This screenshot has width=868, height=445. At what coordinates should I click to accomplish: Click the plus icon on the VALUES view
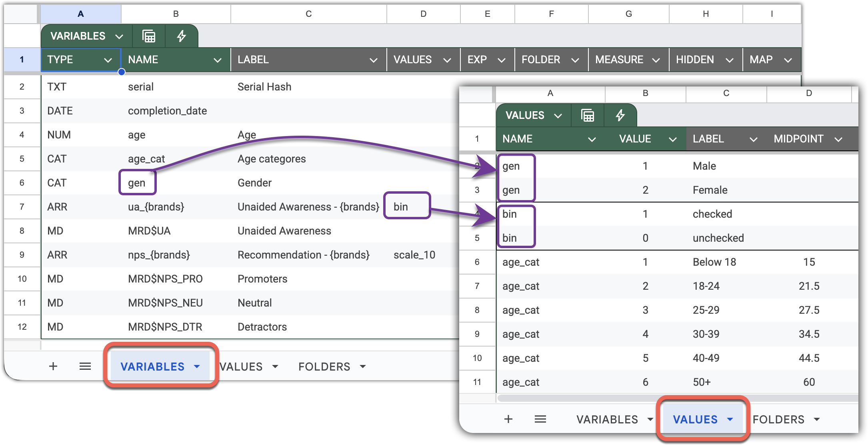coord(509,419)
